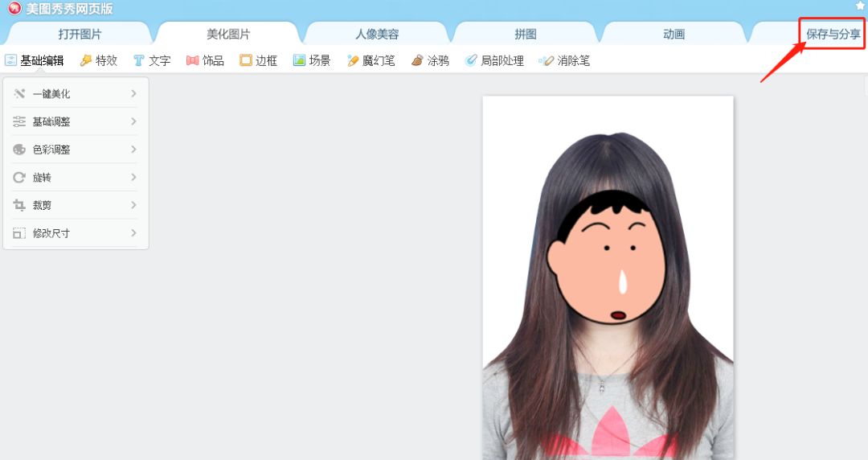Select the 消除笔 eraser pen tool
The width and height of the screenshot is (868, 460).
pos(564,60)
